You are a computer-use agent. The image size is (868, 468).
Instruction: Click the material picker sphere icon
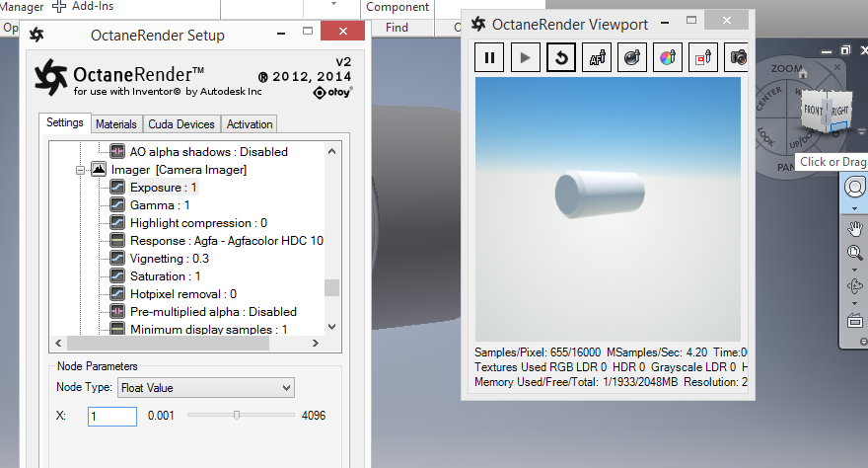[x=632, y=57]
